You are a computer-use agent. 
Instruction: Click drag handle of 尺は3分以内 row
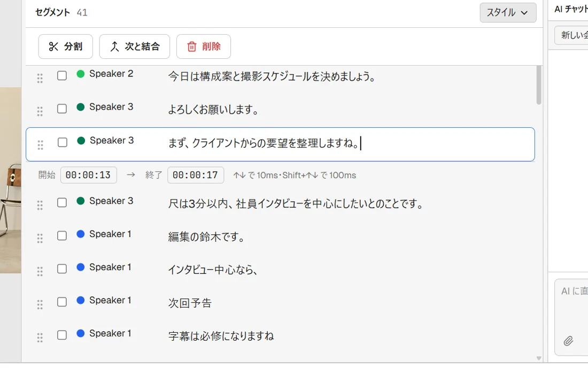[40, 205]
